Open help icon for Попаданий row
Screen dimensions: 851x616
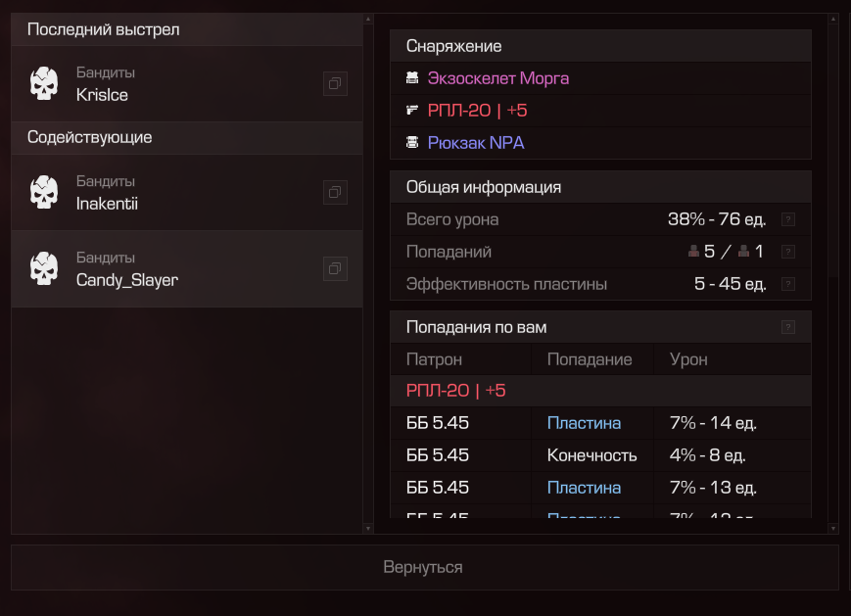[x=788, y=252]
